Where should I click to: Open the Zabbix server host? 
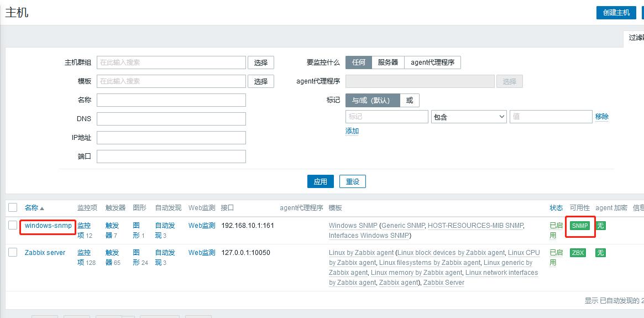pyautogui.click(x=45, y=253)
